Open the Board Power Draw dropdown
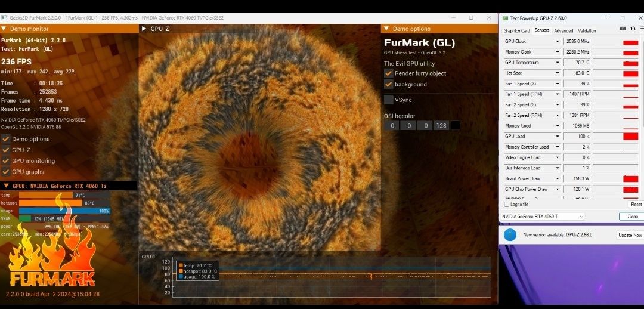This screenshot has height=309, width=644. [x=558, y=179]
